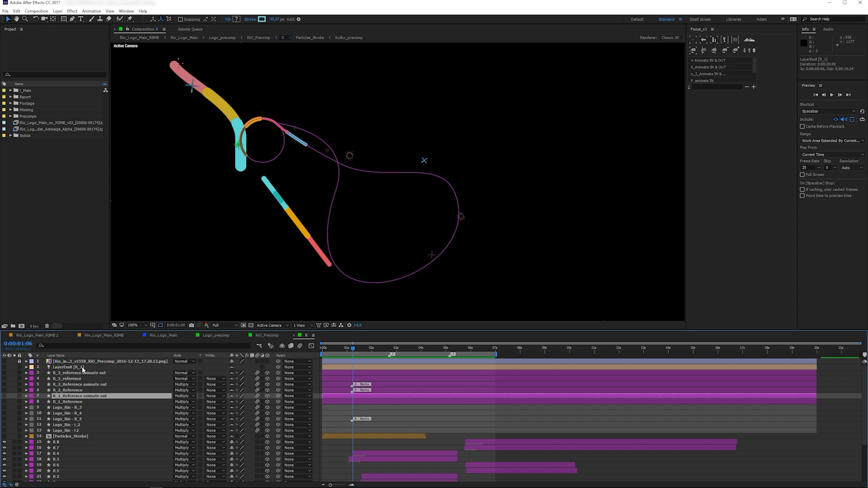Select the Zoom tool in toolbar

25,19
